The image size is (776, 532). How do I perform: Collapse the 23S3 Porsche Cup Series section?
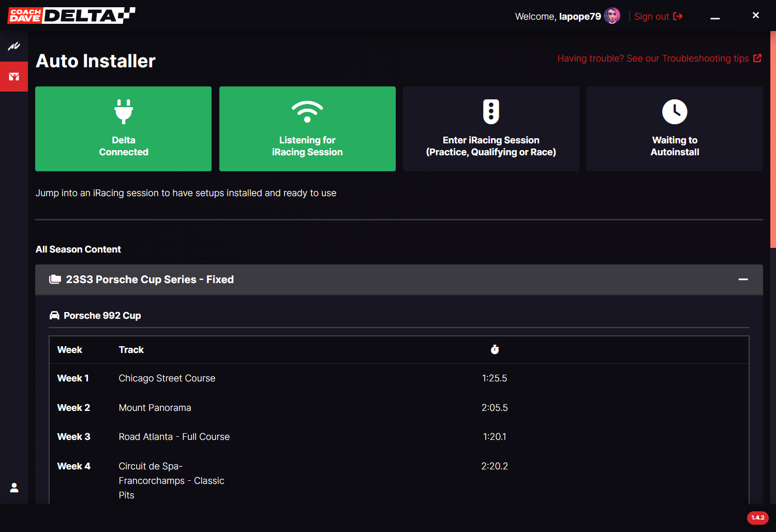point(743,279)
